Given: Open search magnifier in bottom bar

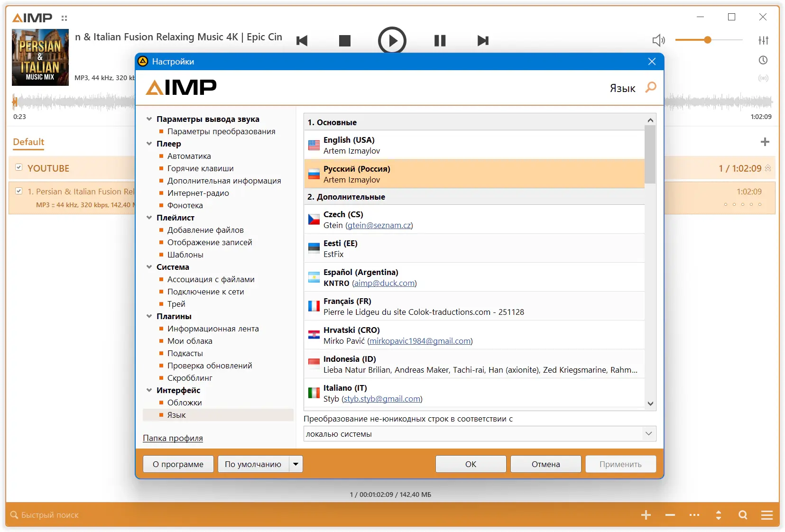Looking at the screenshot, I should (743, 515).
